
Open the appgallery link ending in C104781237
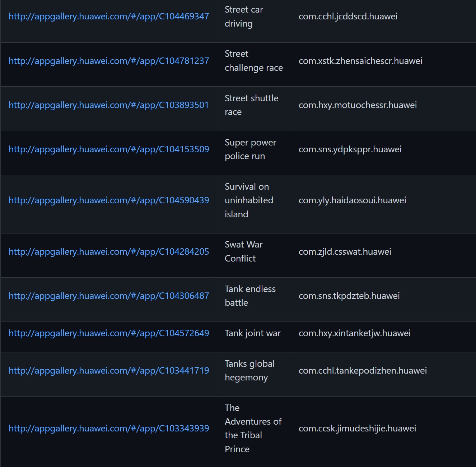pyautogui.click(x=109, y=61)
